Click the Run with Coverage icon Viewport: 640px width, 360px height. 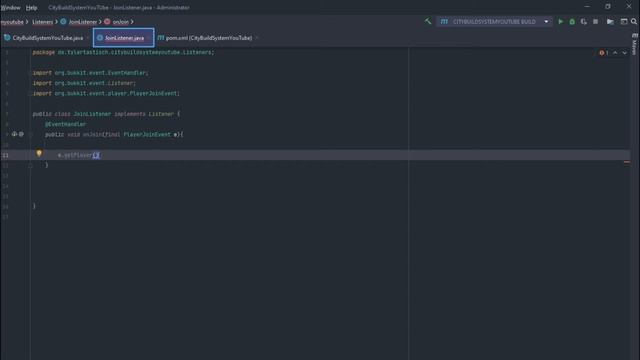coord(584,22)
